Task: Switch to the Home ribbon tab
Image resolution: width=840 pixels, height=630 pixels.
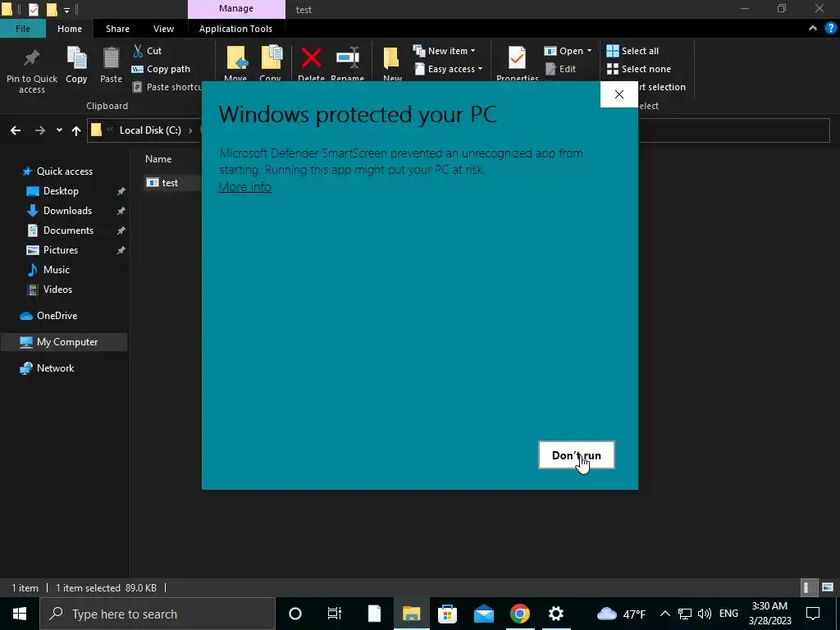Action: coord(70,29)
